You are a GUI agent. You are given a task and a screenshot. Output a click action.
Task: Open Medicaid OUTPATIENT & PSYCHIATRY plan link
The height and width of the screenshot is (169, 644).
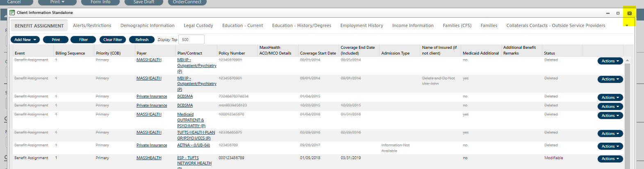191,120
